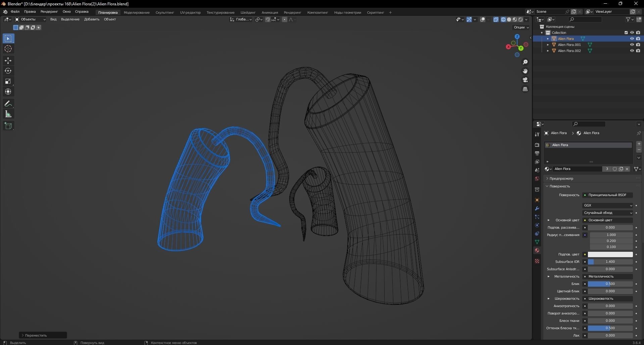
Task: Open the GGX distribution dropdown
Action: click(x=608, y=205)
